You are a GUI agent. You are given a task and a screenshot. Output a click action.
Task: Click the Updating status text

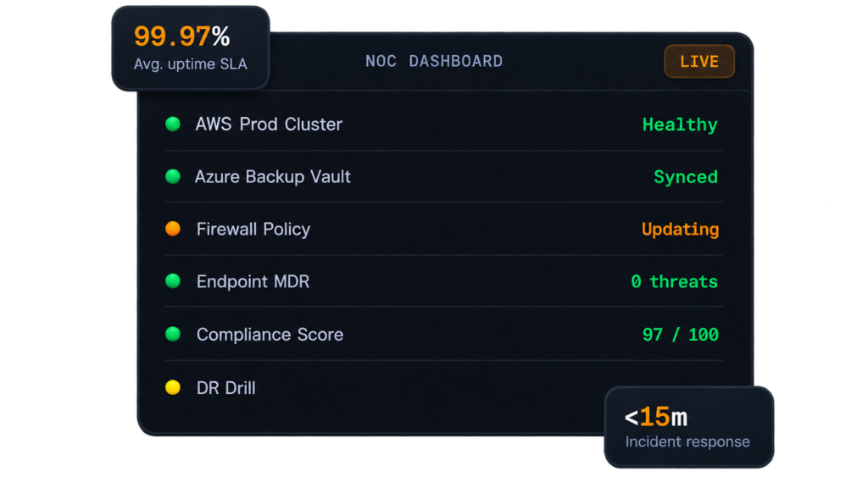click(680, 229)
